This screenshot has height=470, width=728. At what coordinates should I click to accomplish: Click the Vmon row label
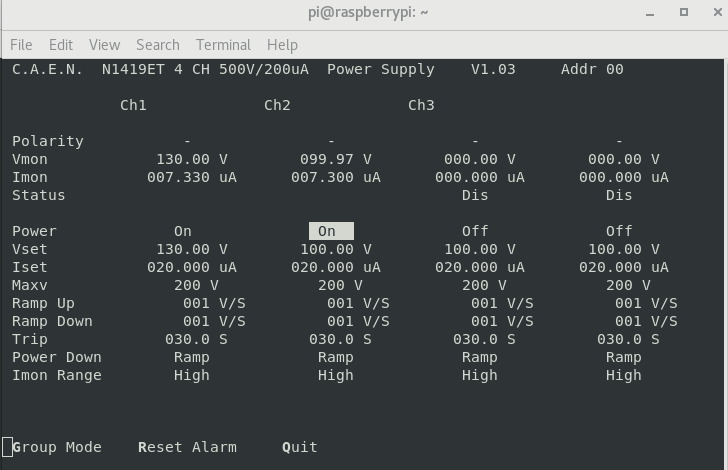(x=30, y=159)
